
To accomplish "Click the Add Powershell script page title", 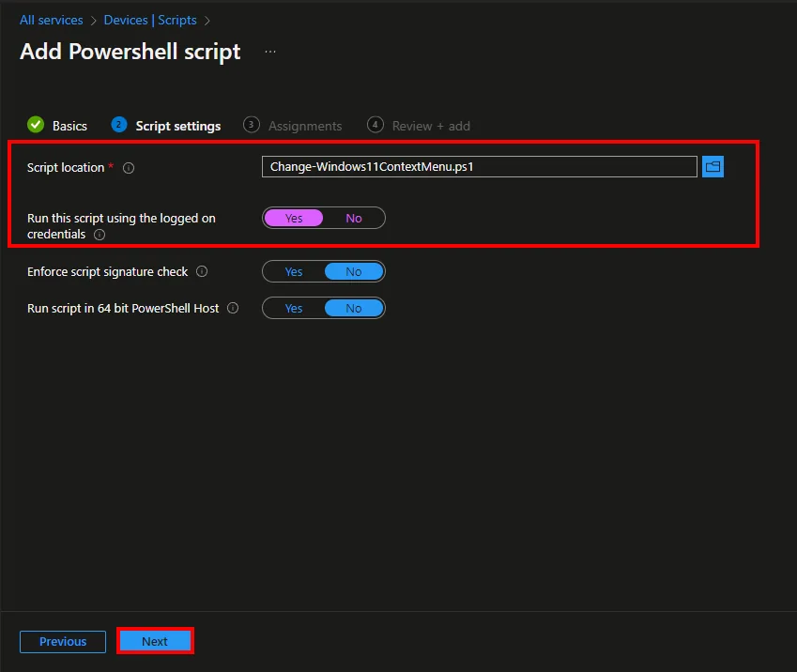I will (x=130, y=52).
